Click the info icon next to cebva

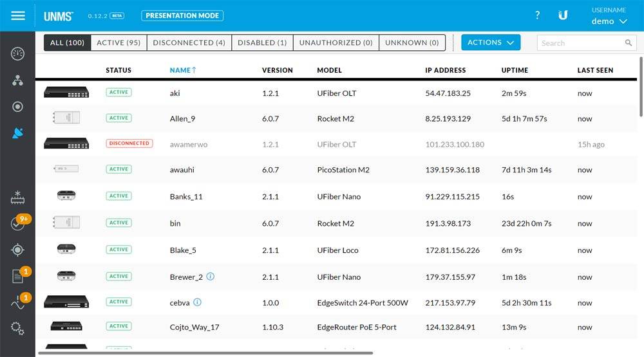197,302
